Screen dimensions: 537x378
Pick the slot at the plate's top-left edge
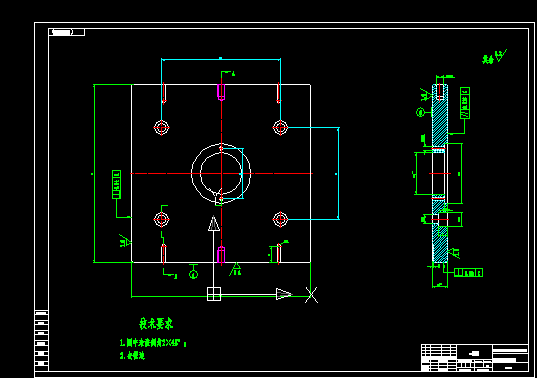click(164, 93)
